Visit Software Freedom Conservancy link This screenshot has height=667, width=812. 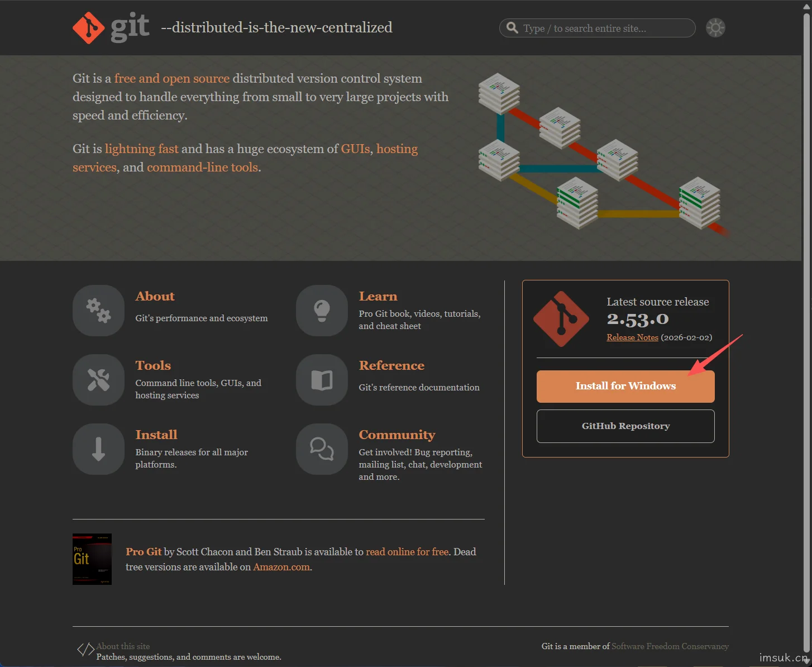pyautogui.click(x=670, y=646)
